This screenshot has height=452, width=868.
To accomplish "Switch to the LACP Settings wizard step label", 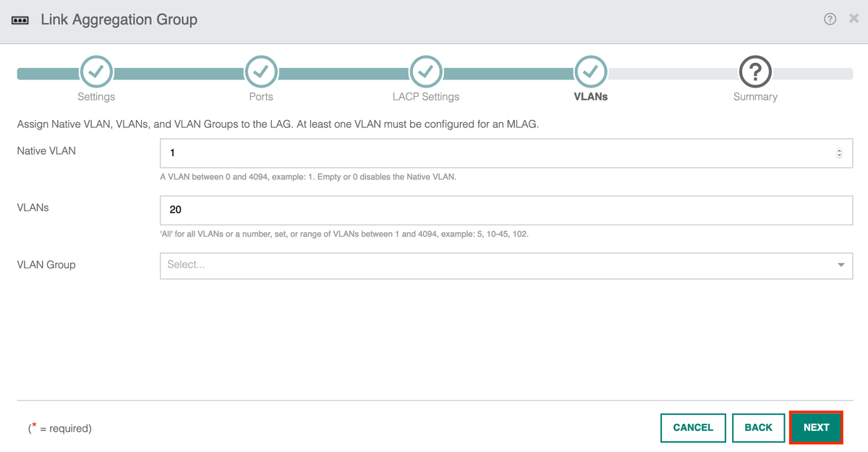I will (x=425, y=96).
